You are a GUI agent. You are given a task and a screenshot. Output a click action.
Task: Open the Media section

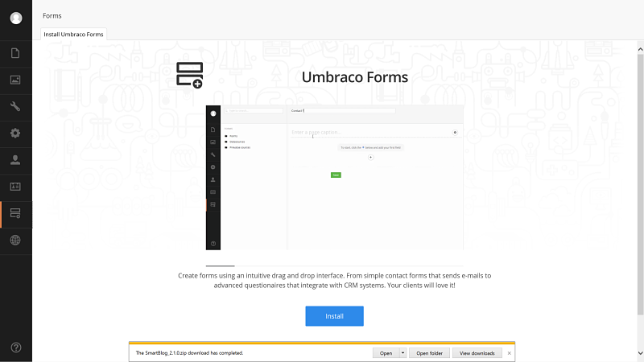tap(16, 80)
